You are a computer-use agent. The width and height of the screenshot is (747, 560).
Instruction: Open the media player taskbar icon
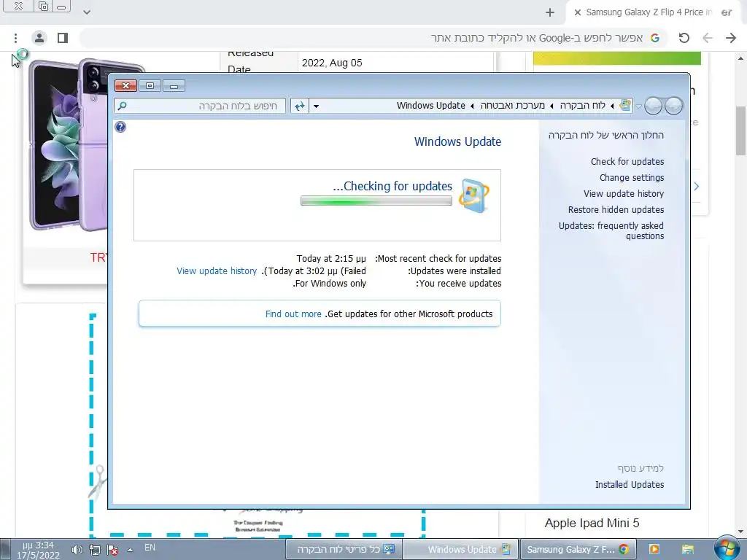click(654, 550)
